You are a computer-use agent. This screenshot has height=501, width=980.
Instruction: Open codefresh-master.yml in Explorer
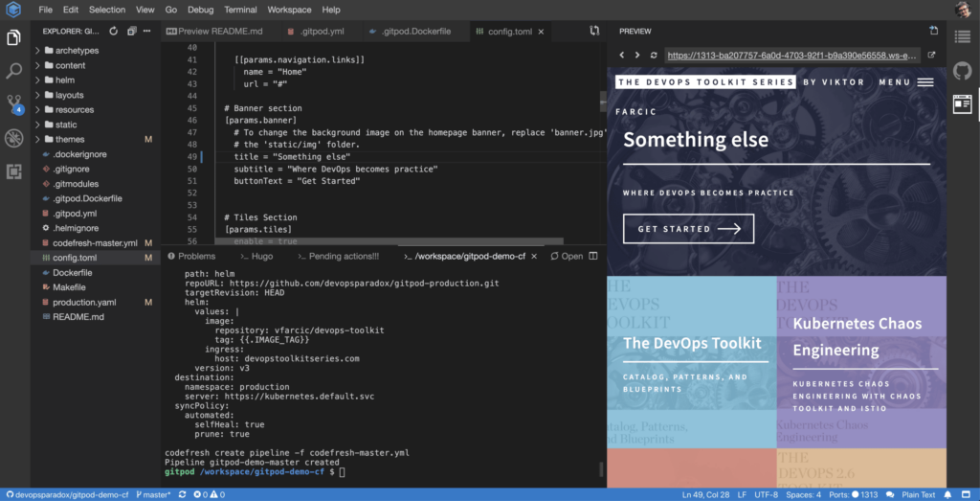point(95,242)
